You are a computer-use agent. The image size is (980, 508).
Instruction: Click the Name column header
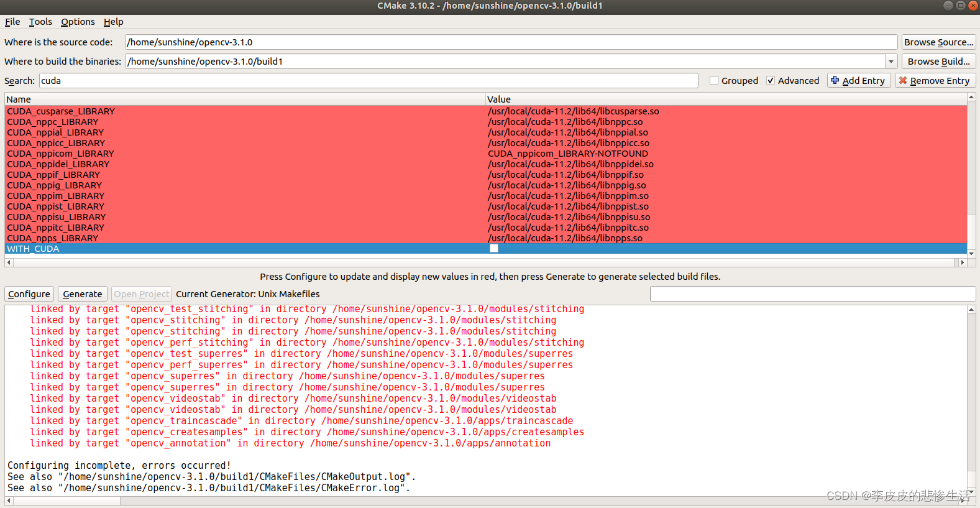pyautogui.click(x=245, y=99)
